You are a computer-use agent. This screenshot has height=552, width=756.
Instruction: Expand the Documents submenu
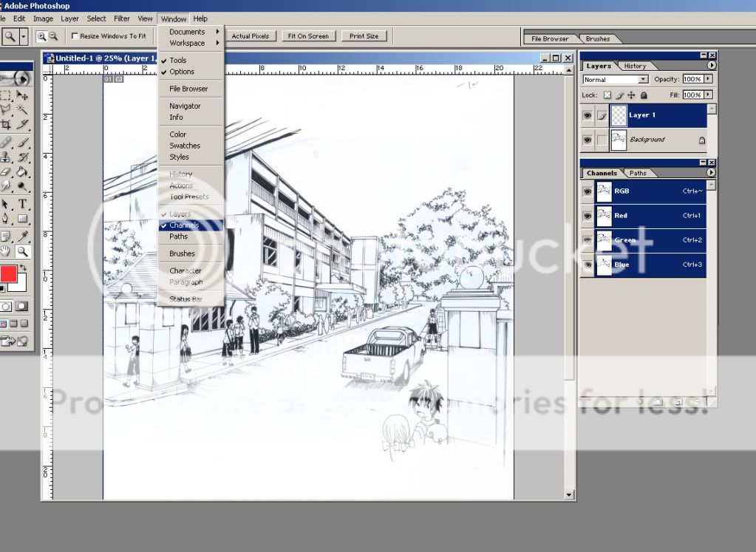[x=191, y=32]
